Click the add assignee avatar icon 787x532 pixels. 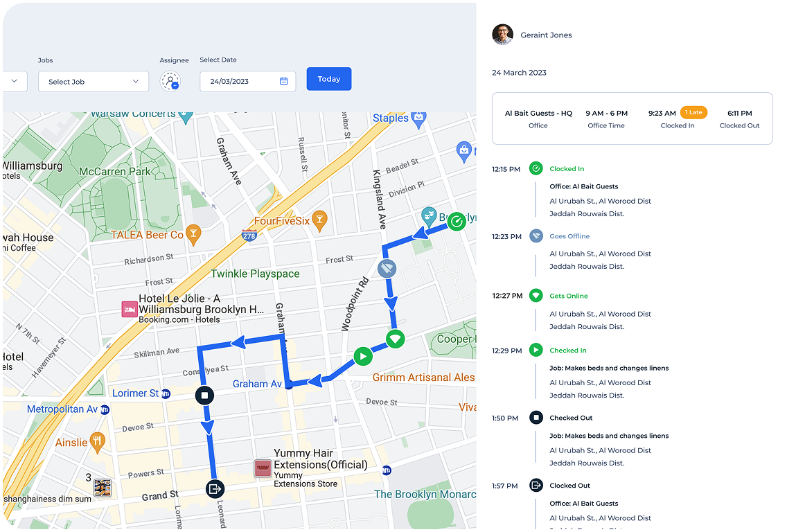click(x=170, y=81)
